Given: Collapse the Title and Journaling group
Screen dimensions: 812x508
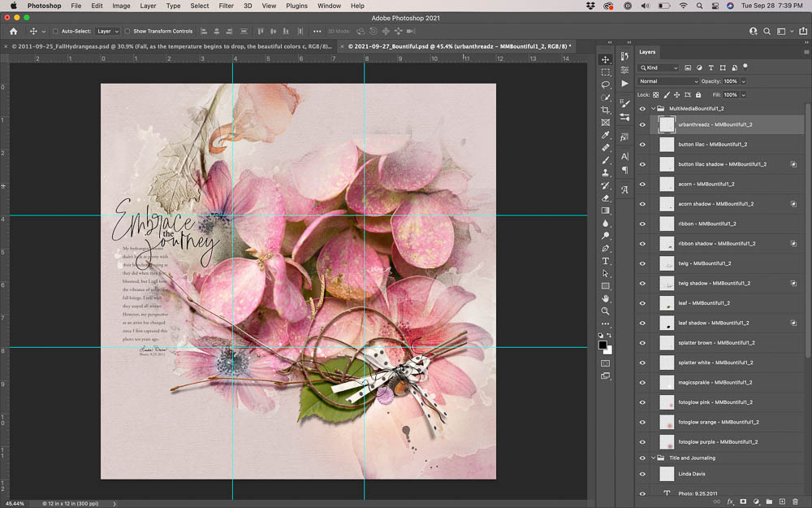Looking at the screenshot, I should [653, 458].
